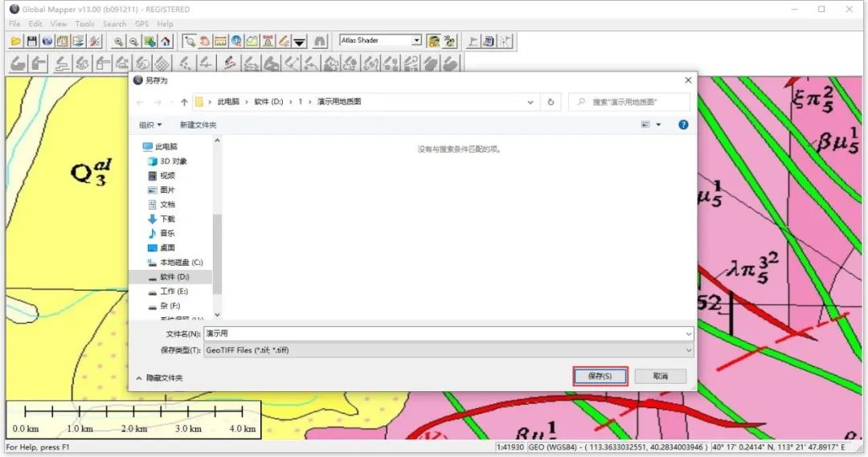This screenshot has width=868, height=457.
Task: Open the Edit menu
Action: [x=35, y=24]
